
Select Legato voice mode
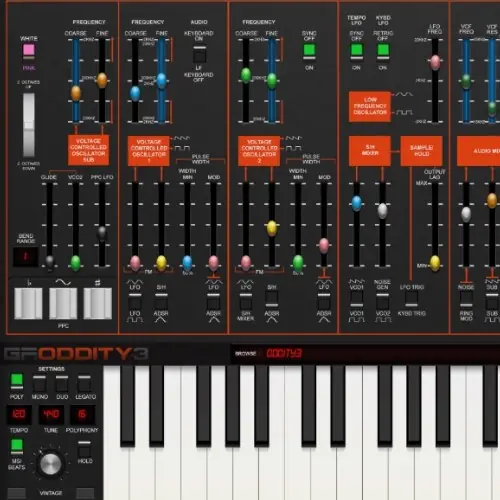click(84, 384)
